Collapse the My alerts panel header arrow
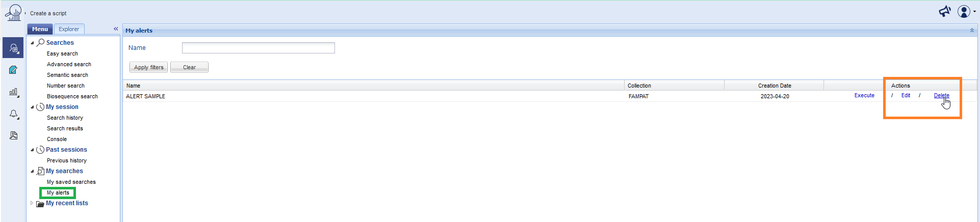Image resolution: width=980 pixels, height=222 pixels. (972, 31)
